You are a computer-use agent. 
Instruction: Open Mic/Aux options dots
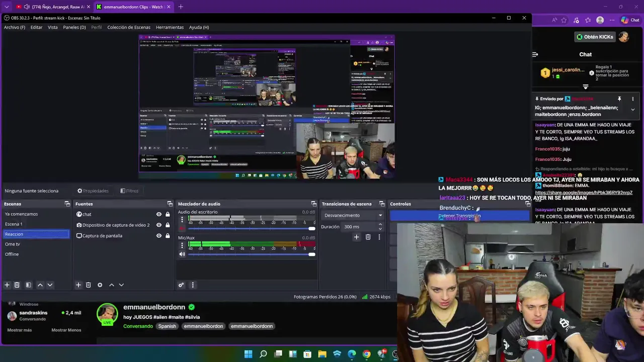182,245
